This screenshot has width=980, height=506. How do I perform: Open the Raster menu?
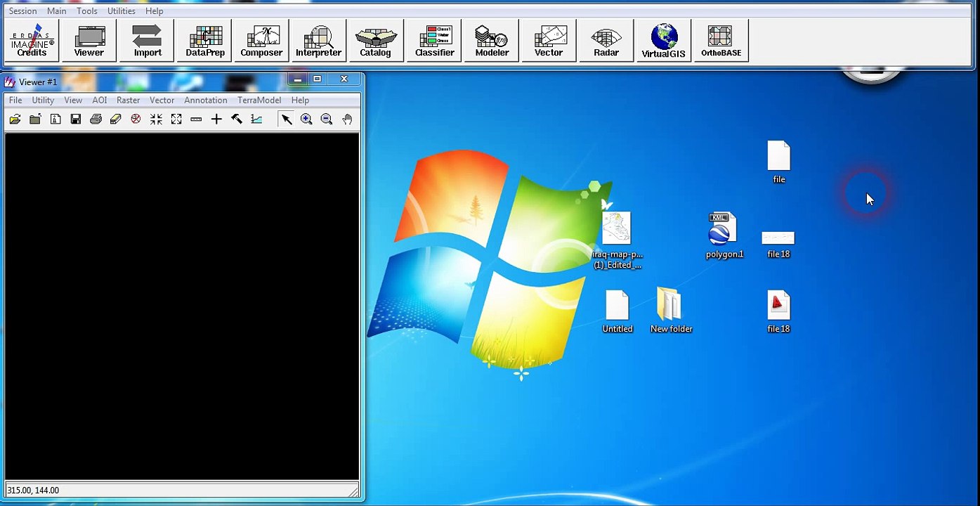pyautogui.click(x=129, y=100)
